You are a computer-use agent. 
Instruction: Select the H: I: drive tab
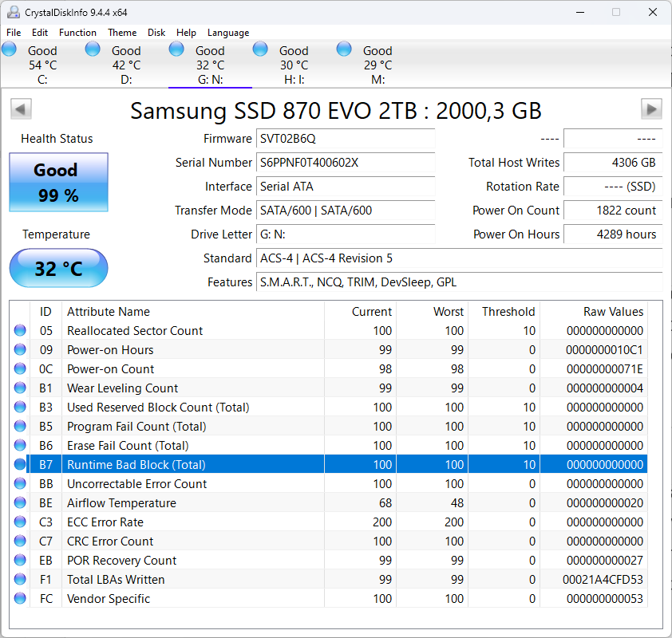(x=294, y=65)
